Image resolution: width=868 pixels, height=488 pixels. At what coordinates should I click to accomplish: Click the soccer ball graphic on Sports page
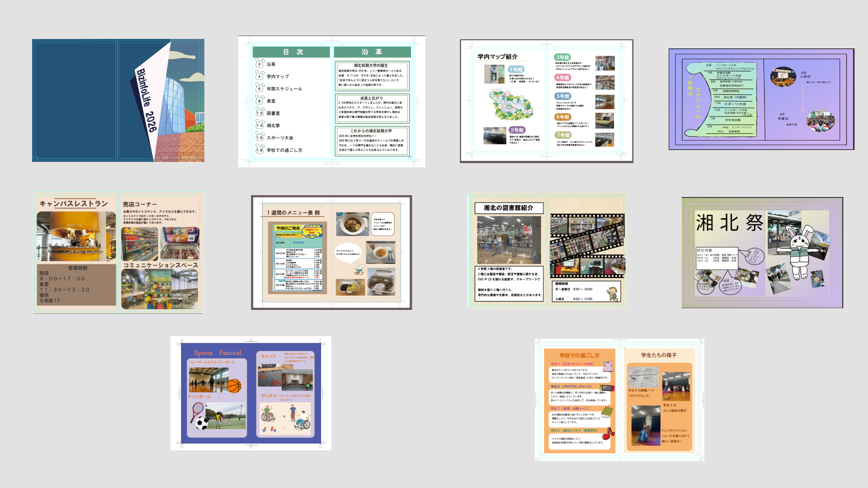click(202, 423)
